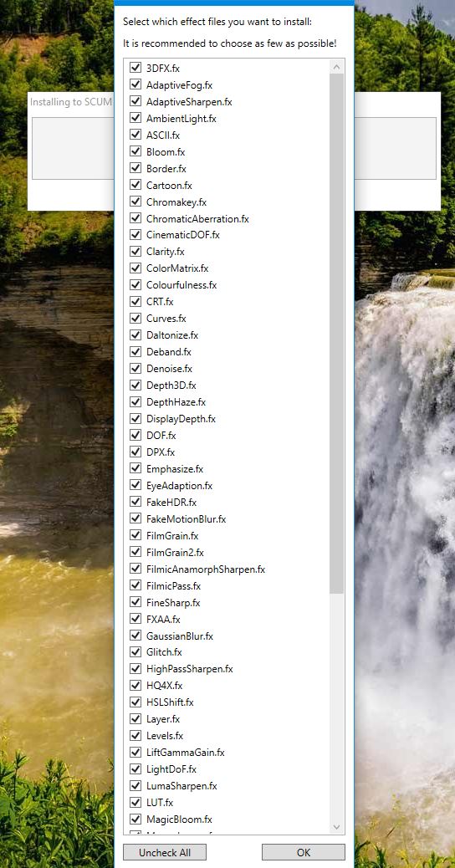
Task: Click the effects list scrollbar thumb
Action: pos(336,334)
